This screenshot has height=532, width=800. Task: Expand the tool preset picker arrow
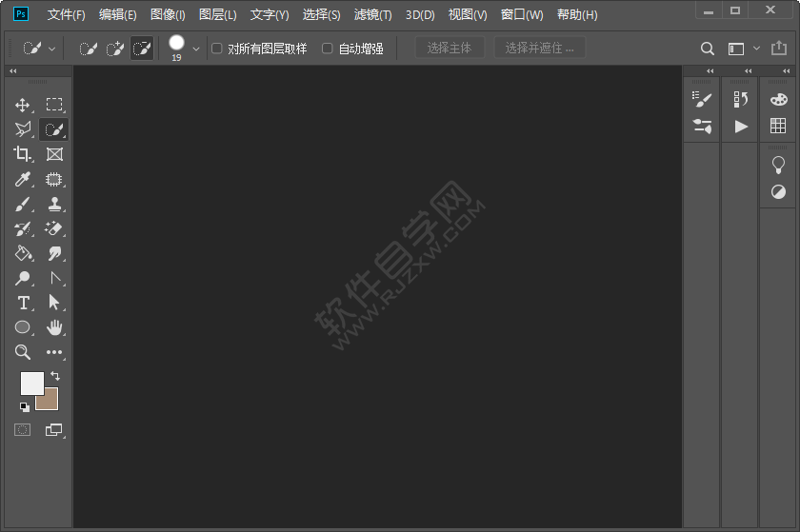click(x=51, y=49)
